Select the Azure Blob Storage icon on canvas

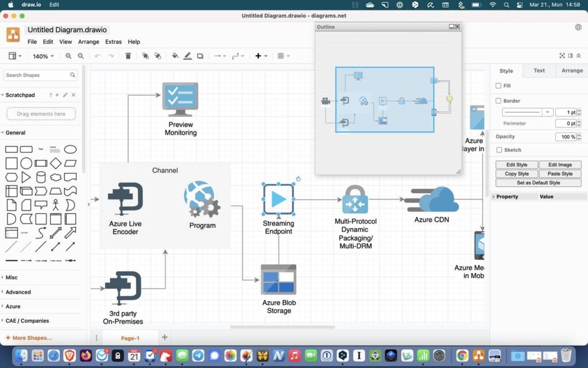coord(278,279)
